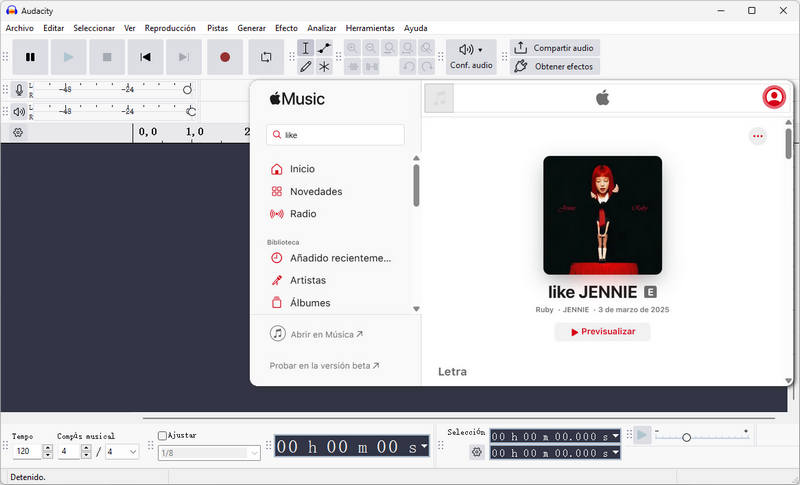Adjust the playback speed slider
Screen dimensions: 800x485
(686, 437)
